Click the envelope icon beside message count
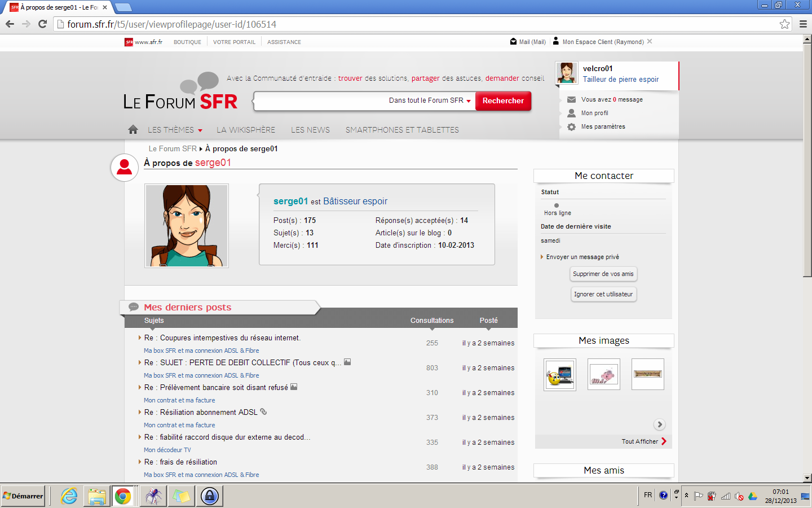 pyautogui.click(x=571, y=100)
